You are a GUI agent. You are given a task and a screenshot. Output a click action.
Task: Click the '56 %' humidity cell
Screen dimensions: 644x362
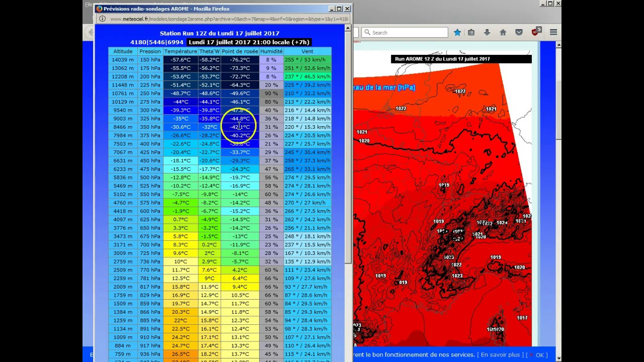[x=271, y=177]
